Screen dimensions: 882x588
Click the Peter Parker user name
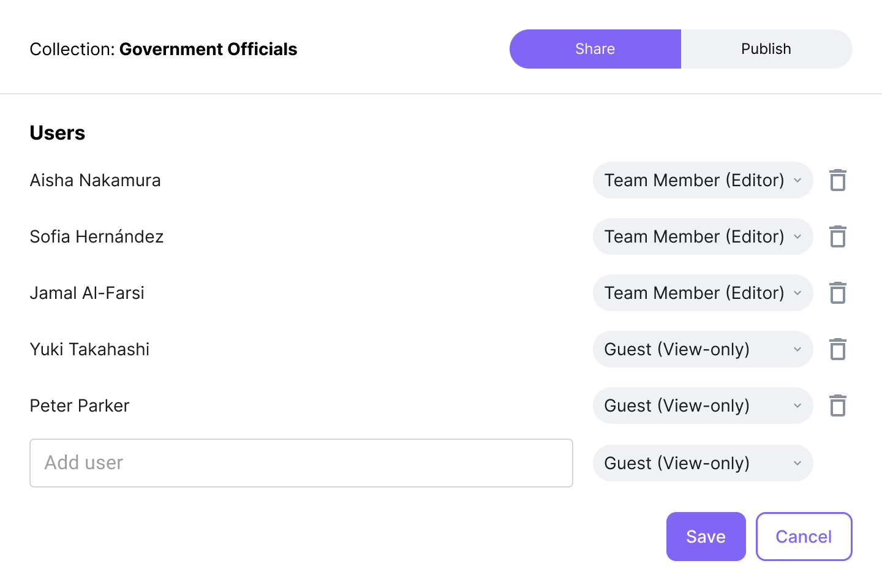pos(80,405)
